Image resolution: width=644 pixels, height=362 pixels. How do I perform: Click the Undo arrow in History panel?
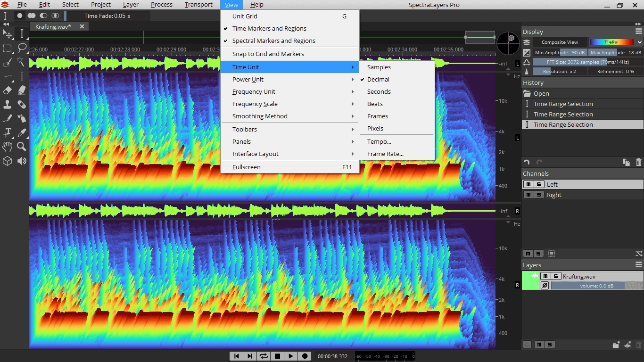(x=527, y=162)
